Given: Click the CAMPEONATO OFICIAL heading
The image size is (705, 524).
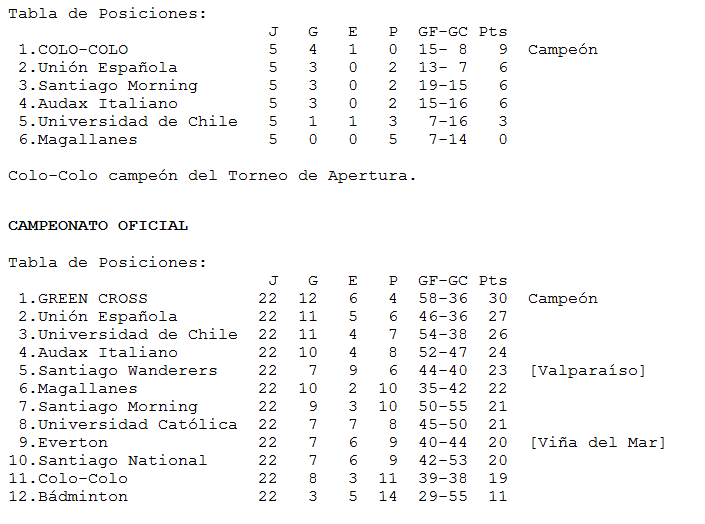Looking at the screenshot, I should pyautogui.click(x=98, y=226).
